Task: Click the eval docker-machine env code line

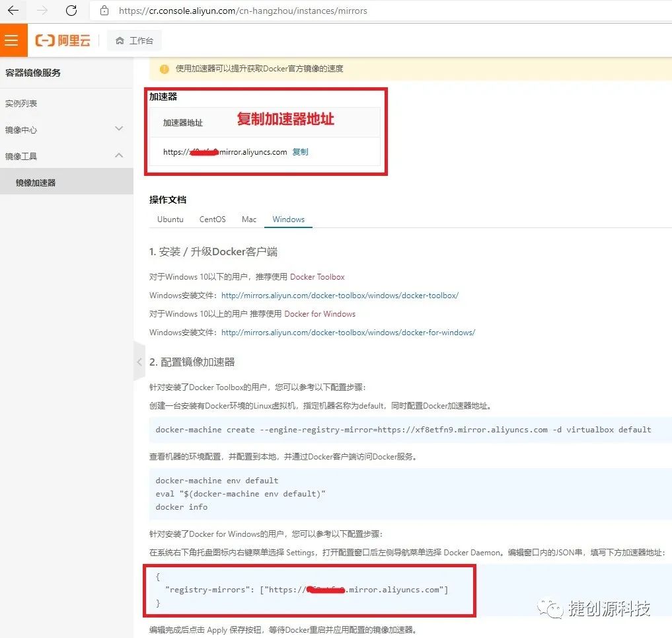Action: click(241, 494)
